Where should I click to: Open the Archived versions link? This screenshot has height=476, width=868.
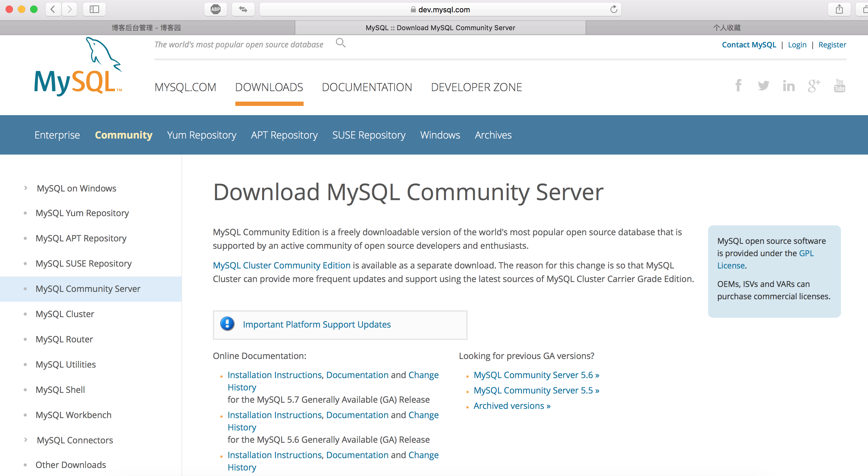click(512, 406)
